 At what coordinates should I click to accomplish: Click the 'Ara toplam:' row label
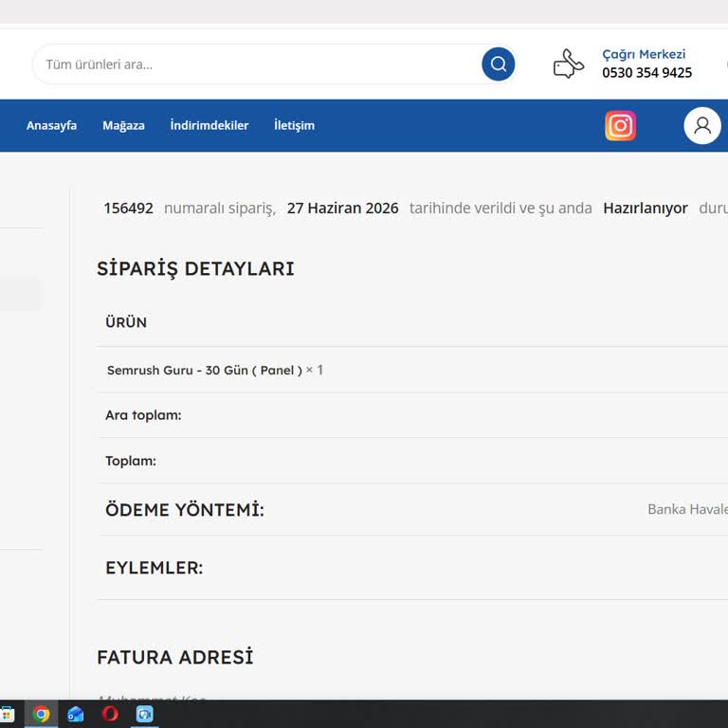click(x=143, y=415)
